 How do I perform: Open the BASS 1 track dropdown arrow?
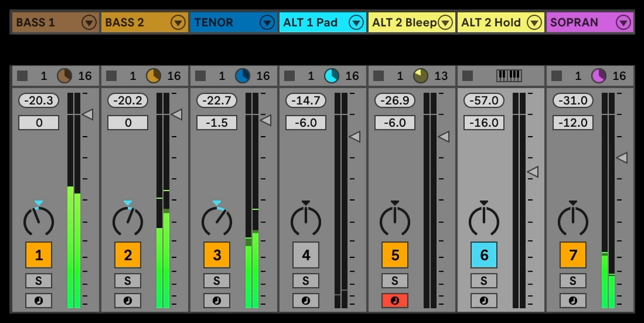(89, 23)
